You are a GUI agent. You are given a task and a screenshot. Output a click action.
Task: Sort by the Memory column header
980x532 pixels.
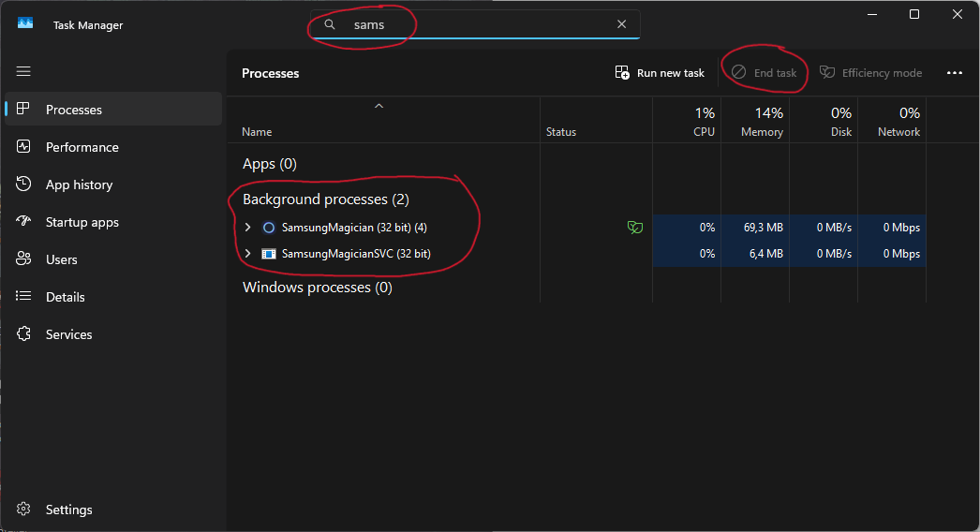[755, 121]
